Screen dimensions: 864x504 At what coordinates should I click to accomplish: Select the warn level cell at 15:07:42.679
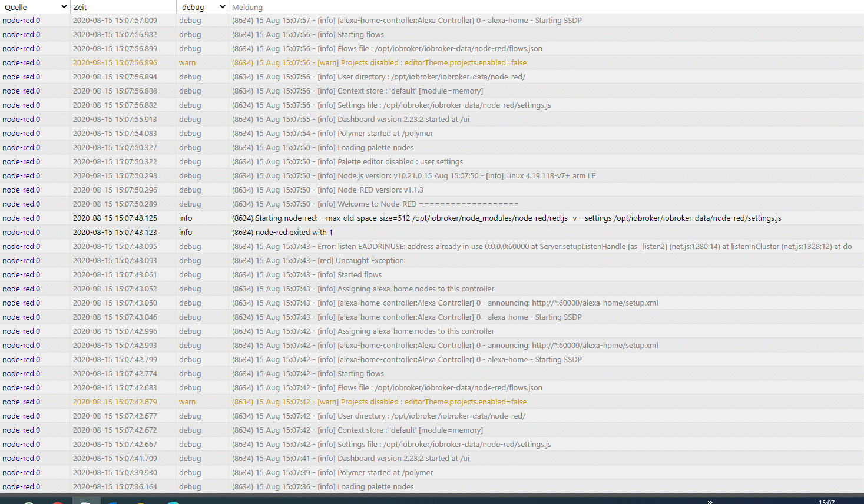187,402
